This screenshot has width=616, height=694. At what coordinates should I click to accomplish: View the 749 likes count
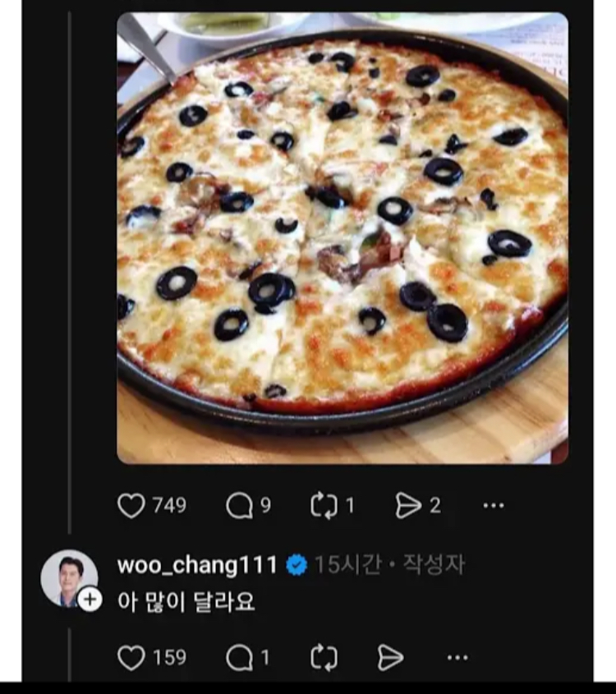click(x=169, y=506)
